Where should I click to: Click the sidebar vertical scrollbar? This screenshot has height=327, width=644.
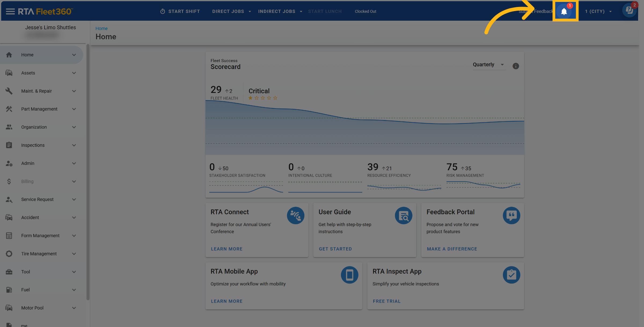(88, 172)
